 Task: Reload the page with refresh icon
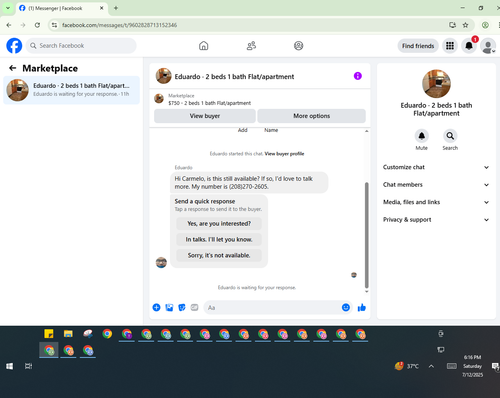(x=37, y=25)
